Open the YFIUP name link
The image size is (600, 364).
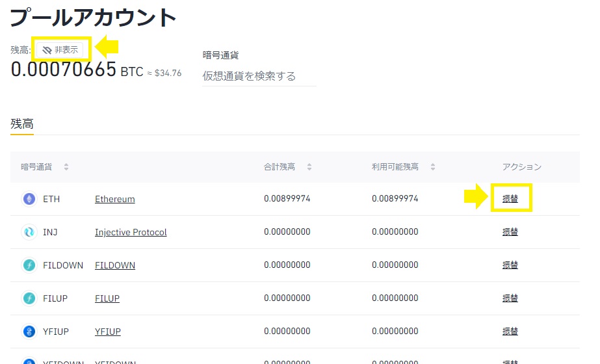pos(108,331)
